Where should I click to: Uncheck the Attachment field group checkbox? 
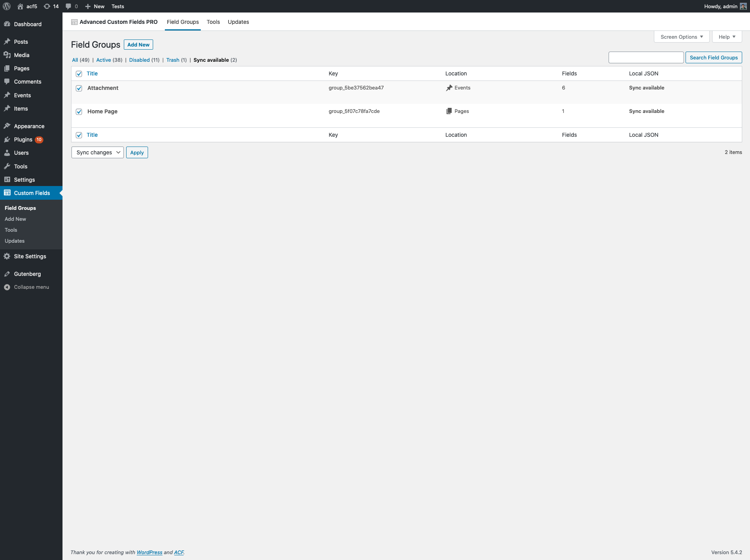pos(79,88)
